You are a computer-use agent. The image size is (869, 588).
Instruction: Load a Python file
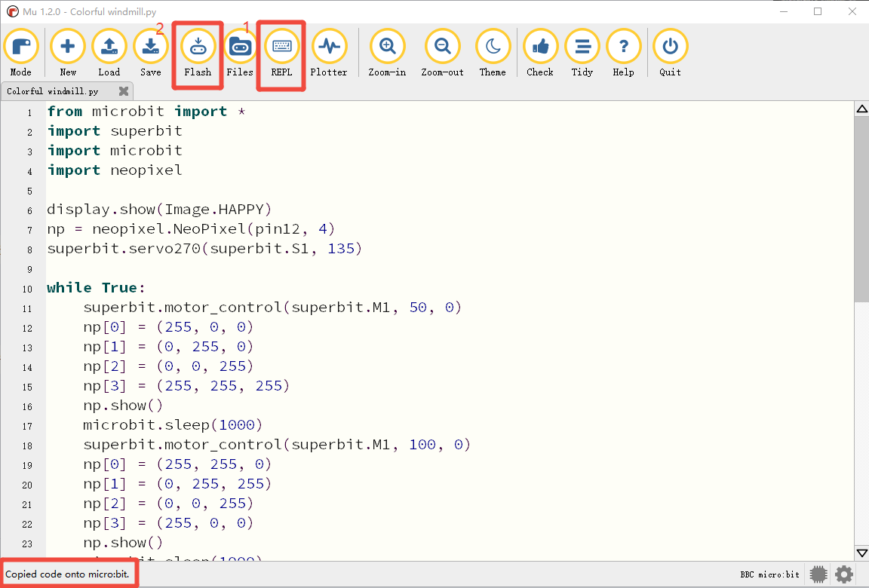tap(109, 54)
